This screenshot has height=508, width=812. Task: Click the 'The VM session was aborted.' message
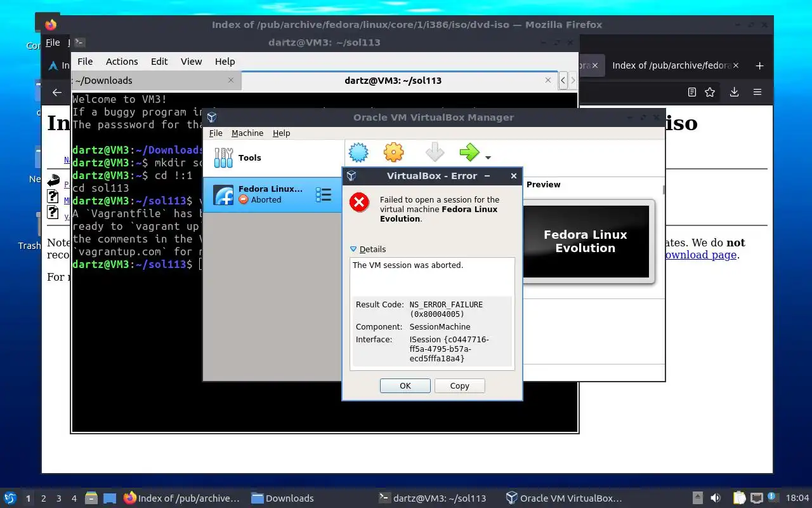[x=408, y=265]
